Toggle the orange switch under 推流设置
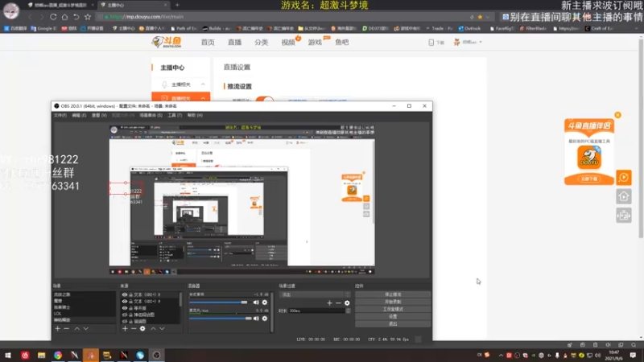Screen dimensions: 644x362 point(265,100)
